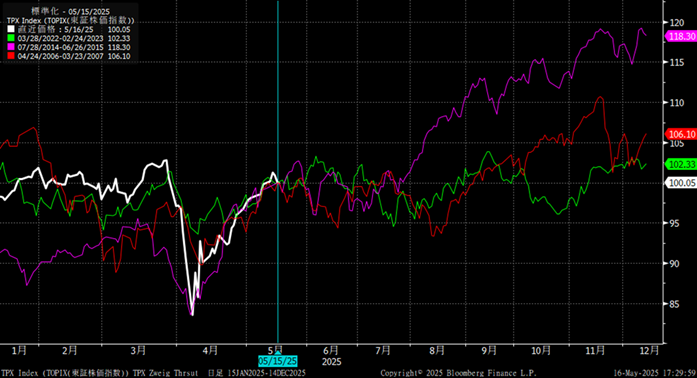697x378 pixels.
Task: Click the 9月 label on the time axis
Action: (x=489, y=350)
